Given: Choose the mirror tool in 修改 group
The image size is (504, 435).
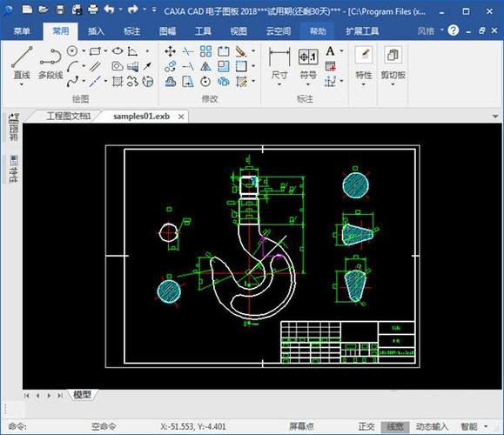Looking at the screenshot, I should coord(205,66).
